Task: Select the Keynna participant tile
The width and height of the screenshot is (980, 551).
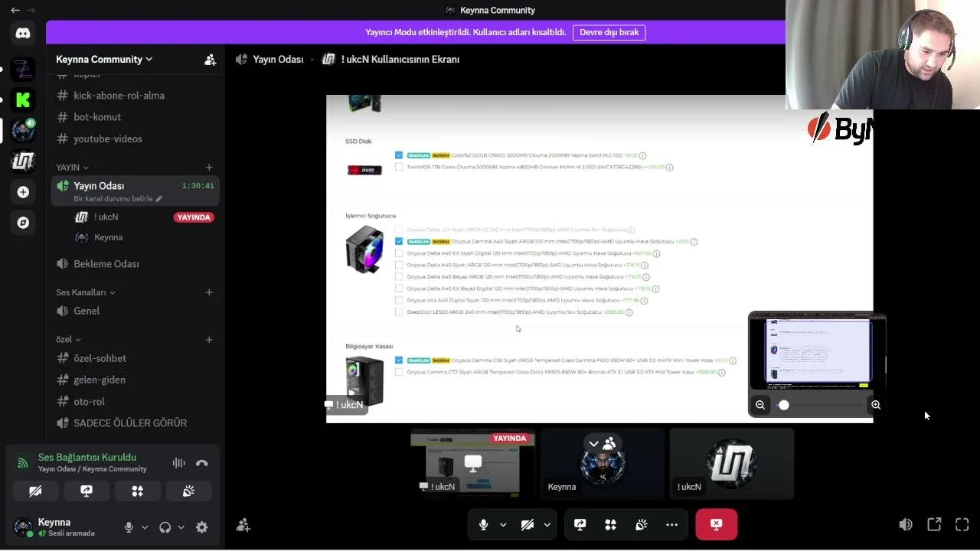Action: pyautogui.click(x=603, y=463)
